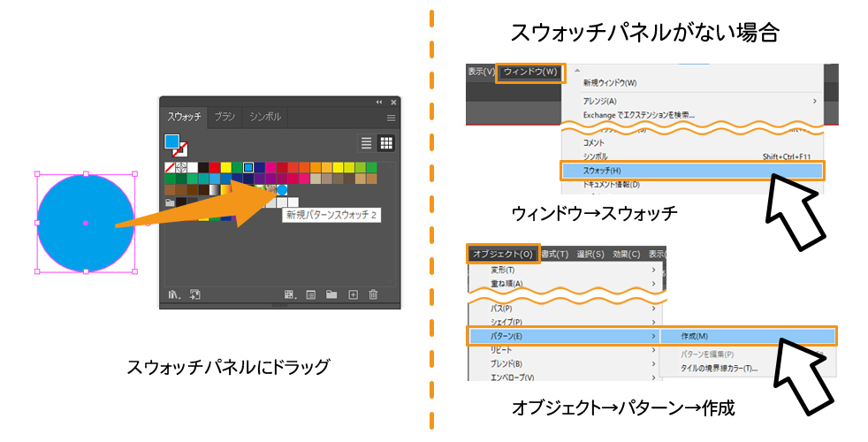Image resolution: width=868 pixels, height=442 pixels.
Task: Expand the パターン(E) submenu
Action: click(x=565, y=336)
